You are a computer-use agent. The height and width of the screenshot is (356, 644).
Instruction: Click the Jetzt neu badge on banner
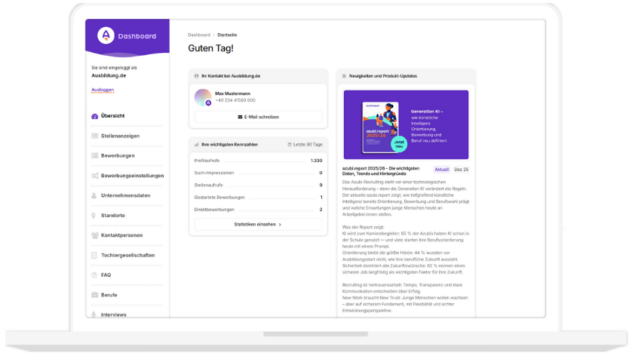(x=398, y=144)
